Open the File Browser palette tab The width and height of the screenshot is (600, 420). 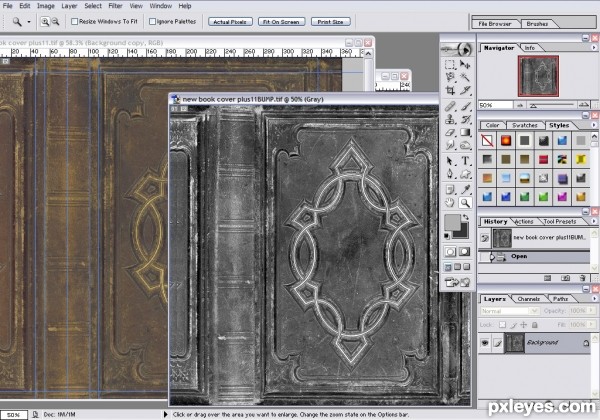click(495, 24)
